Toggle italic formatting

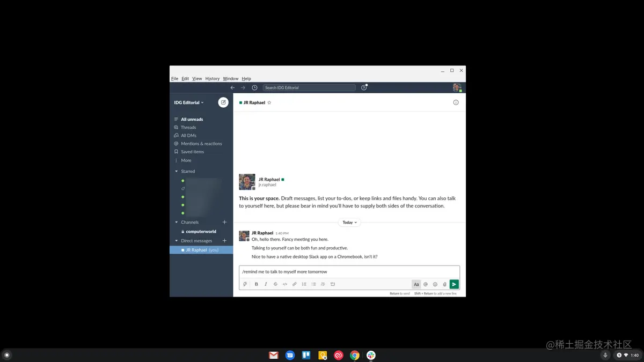pos(266,284)
